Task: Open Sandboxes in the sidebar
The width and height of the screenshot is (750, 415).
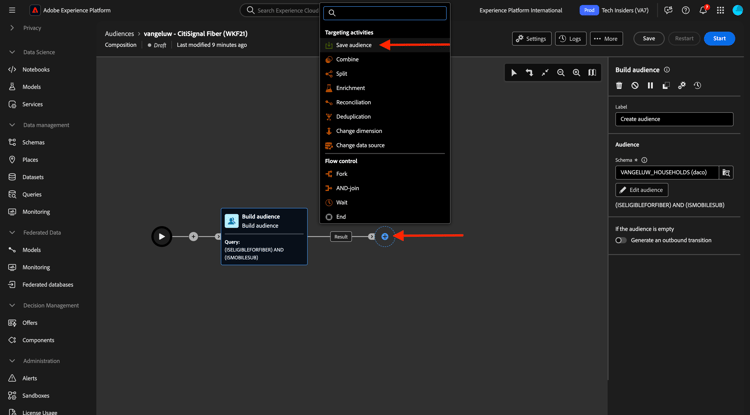Action: [x=36, y=396]
